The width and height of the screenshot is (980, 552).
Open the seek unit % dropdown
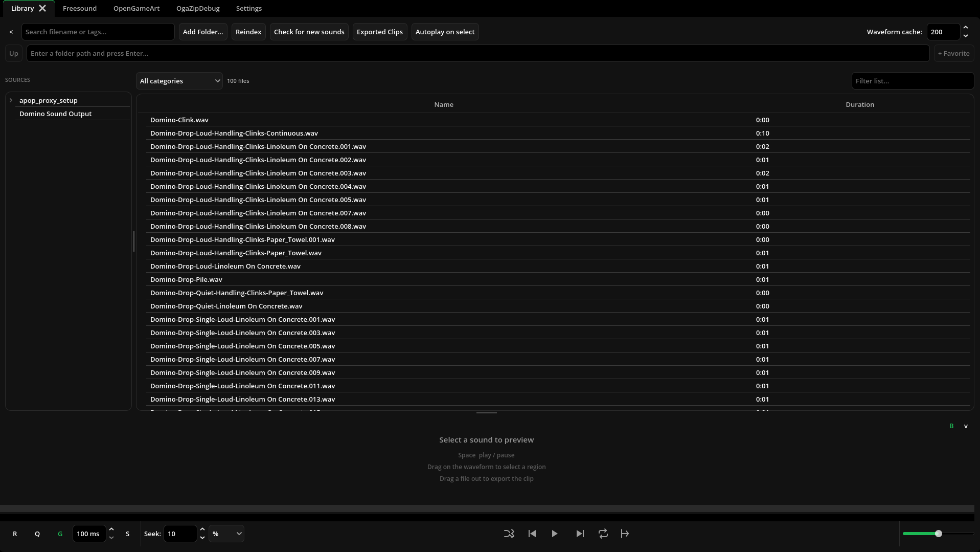coord(226,534)
